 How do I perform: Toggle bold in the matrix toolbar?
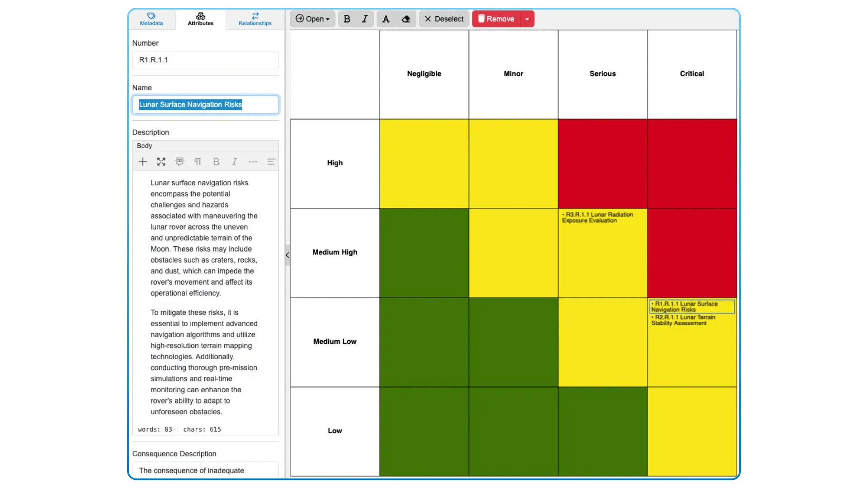pos(347,19)
